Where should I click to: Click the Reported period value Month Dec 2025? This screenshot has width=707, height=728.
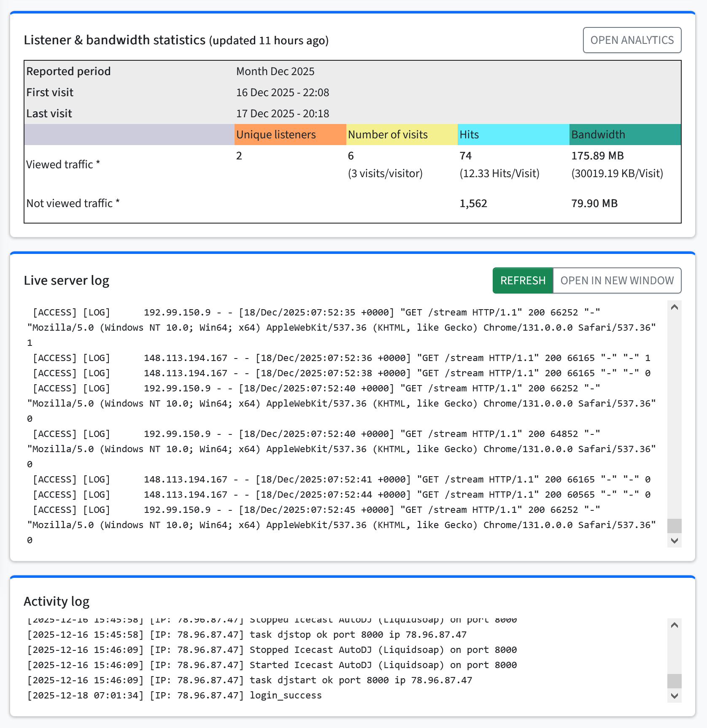pyautogui.click(x=275, y=71)
